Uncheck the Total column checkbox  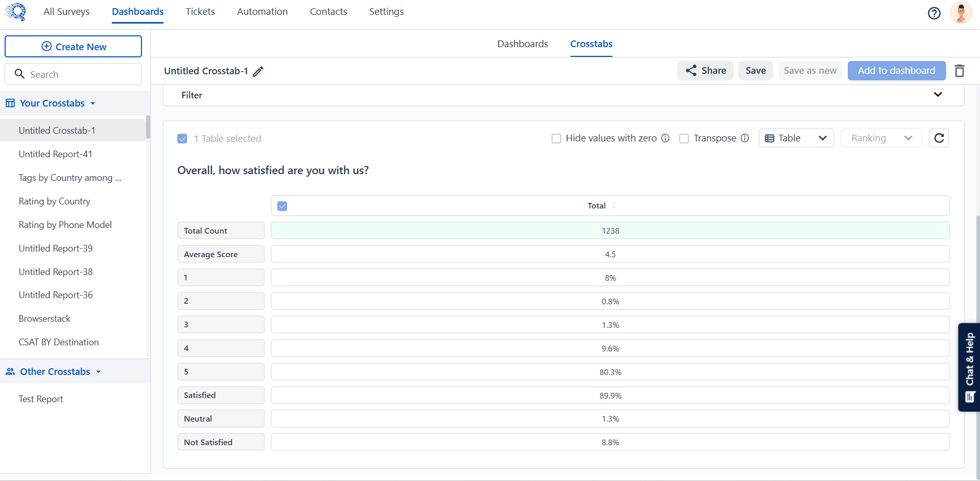click(282, 206)
